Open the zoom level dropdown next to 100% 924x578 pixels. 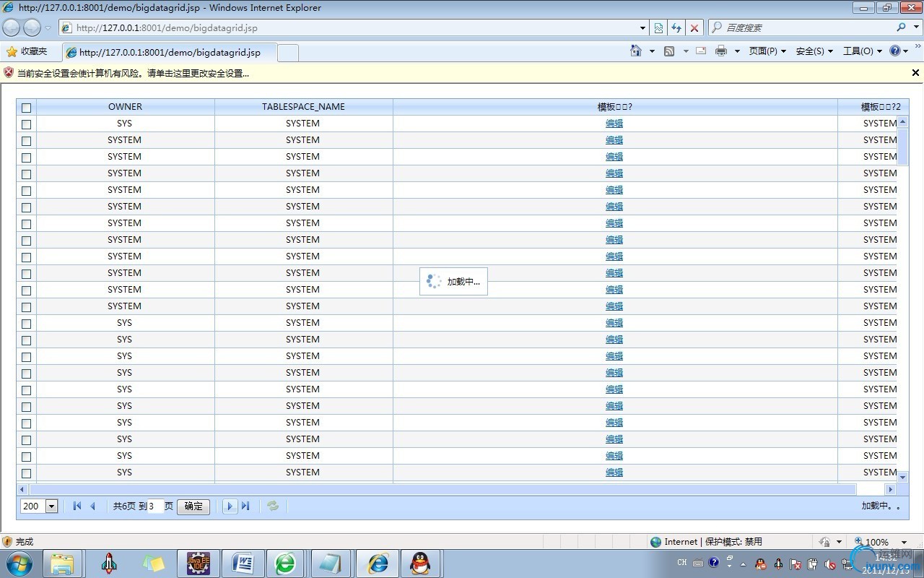point(904,542)
